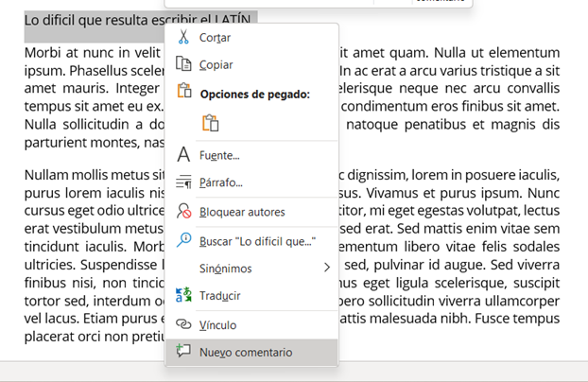Viewport: 588px width, 382px height.
Task: Open the Párrafo... dialog entry
Action: (x=251, y=182)
